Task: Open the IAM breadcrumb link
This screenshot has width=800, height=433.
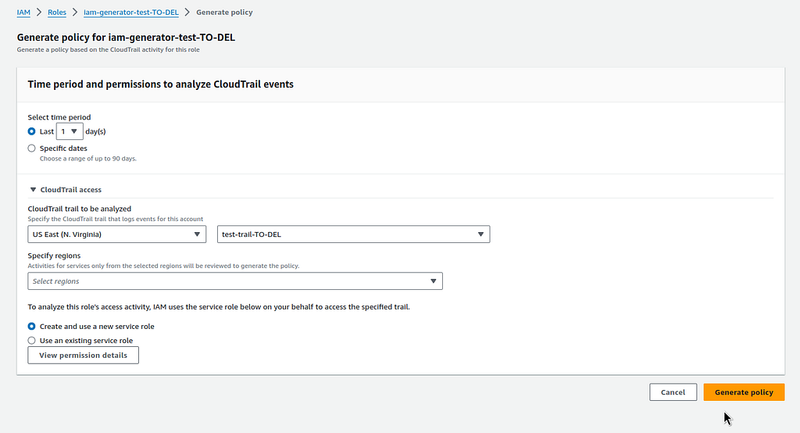Action: (x=23, y=12)
